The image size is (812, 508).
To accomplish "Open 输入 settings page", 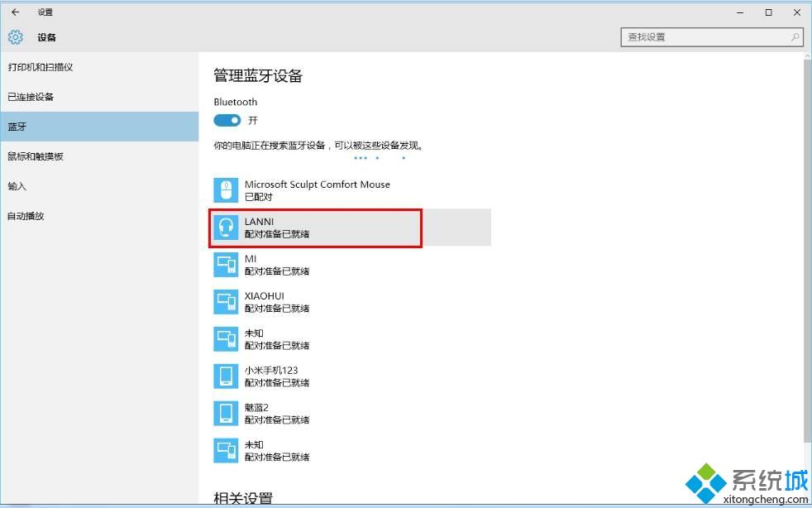I will point(99,185).
